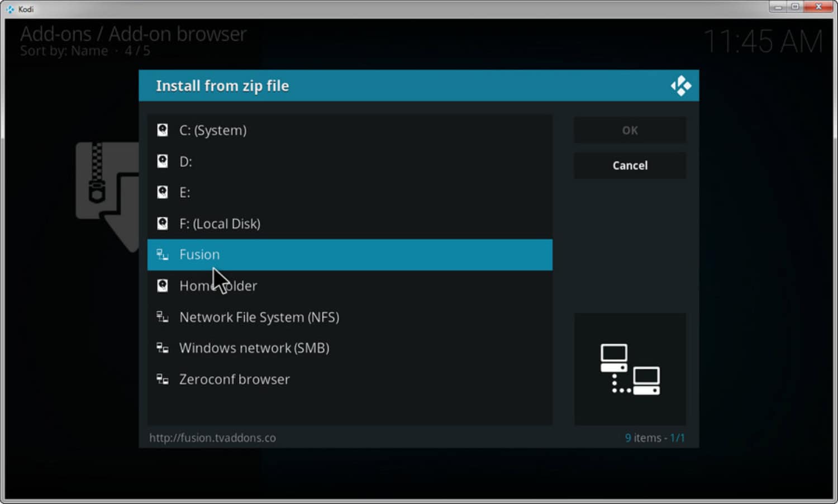
Task: Click the Add-ons / Add-on browser heading
Action: point(134,34)
